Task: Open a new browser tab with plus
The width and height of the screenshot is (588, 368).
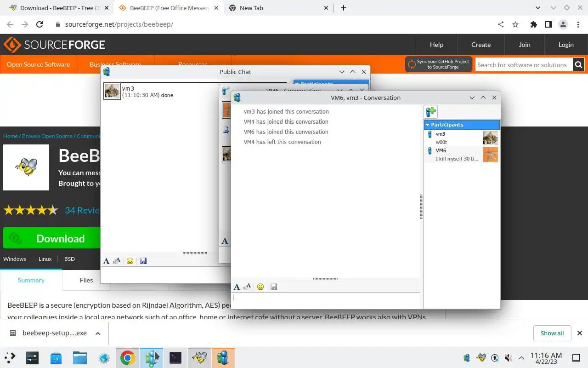Action: click(344, 8)
